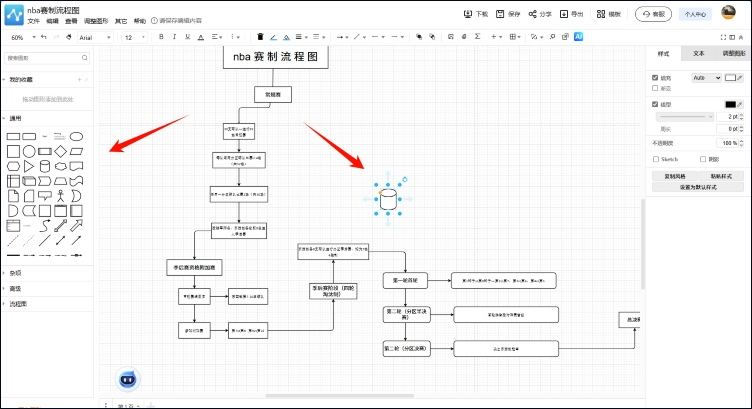Open the Arial font dropdown
This screenshot has height=409, width=752.
[x=96, y=37]
